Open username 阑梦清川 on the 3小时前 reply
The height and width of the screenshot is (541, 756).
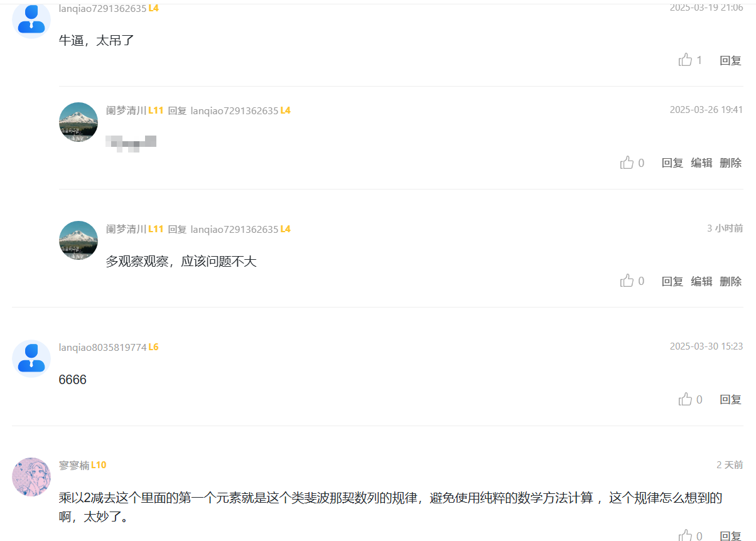click(126, 229)
